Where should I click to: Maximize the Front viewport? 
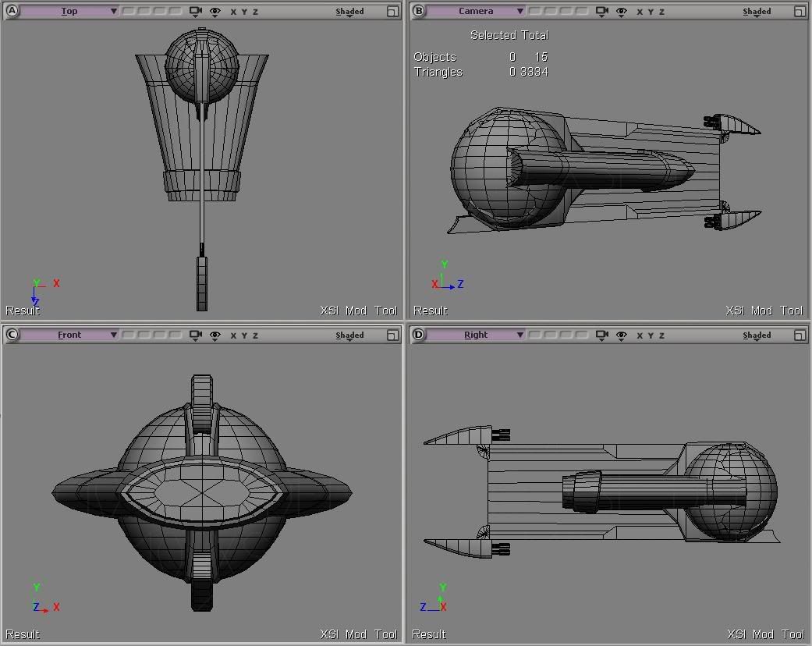click(392, 335)
